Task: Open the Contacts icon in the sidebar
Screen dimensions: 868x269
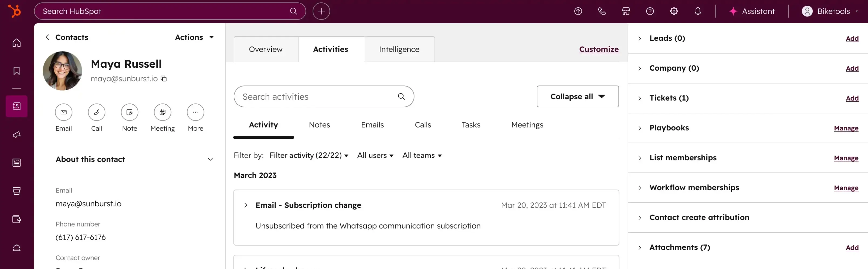Action: pyautogui.click(x=16, y=106)
